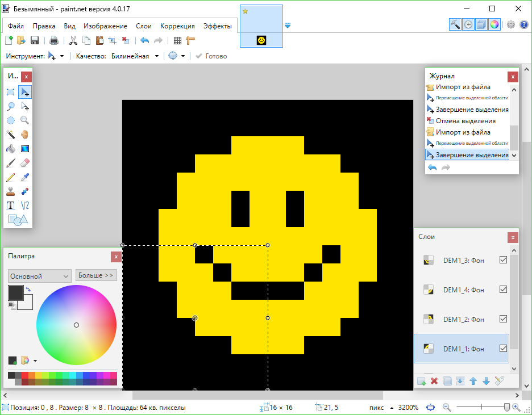Viewport: 532px width, 415px height.
Task: Uncheck the DEM1_1 layer visibility box
Action: point(502,349)
